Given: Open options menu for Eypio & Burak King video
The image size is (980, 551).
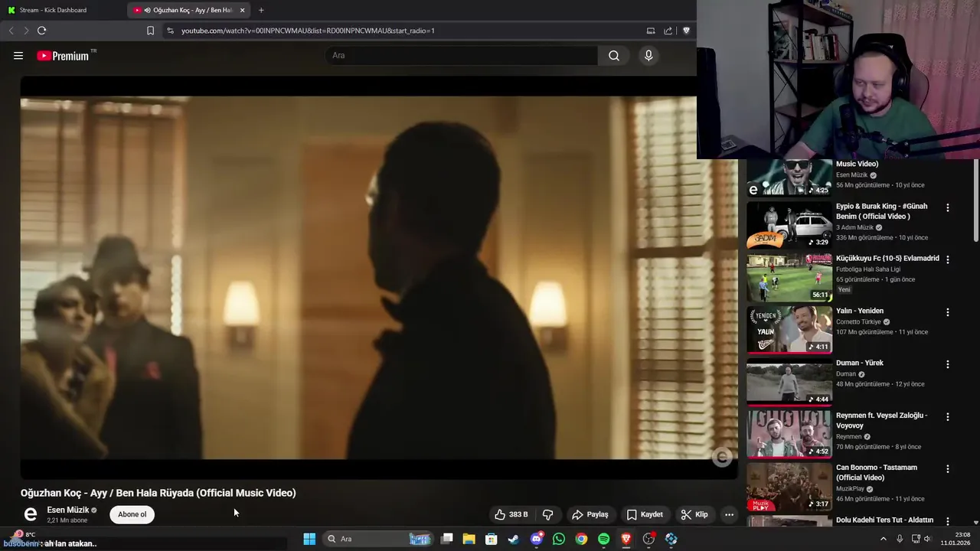Looking at the screenshot, I should (948, 207).
